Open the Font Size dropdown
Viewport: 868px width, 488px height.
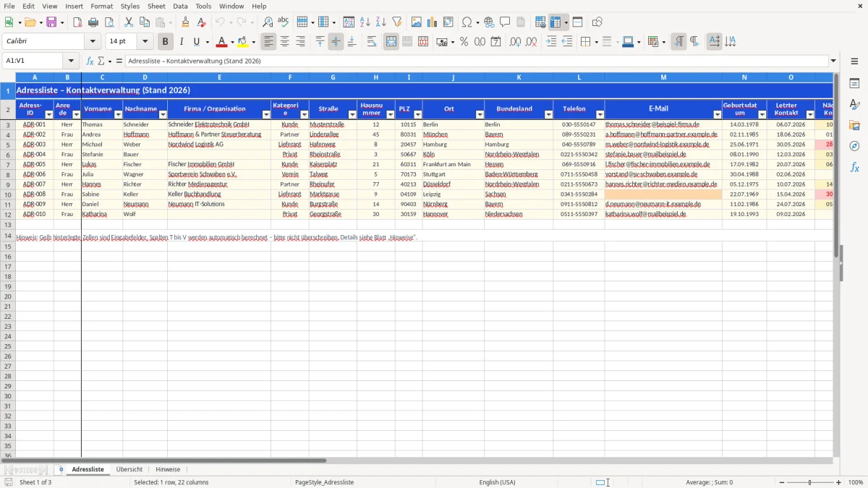coord(145,42)
